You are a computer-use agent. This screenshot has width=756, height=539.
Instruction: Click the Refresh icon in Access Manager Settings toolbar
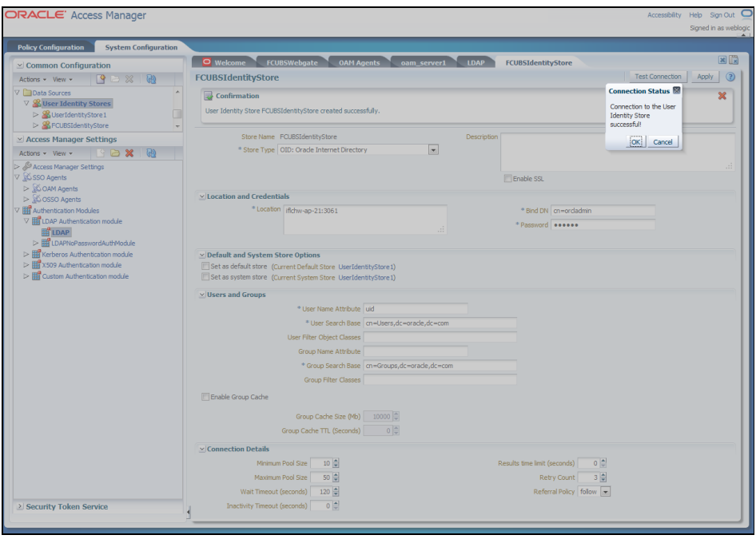click(x=151, y=153)
